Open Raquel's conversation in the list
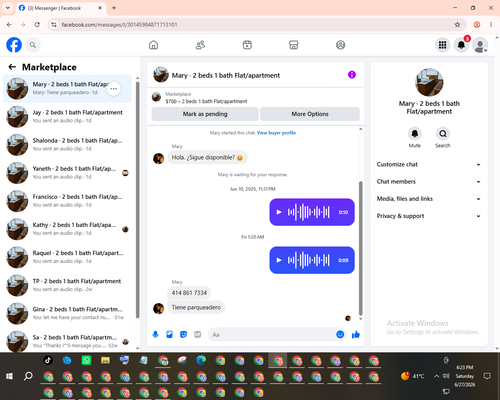This screenshot has width=500, height=400. (x=67, y=257)
